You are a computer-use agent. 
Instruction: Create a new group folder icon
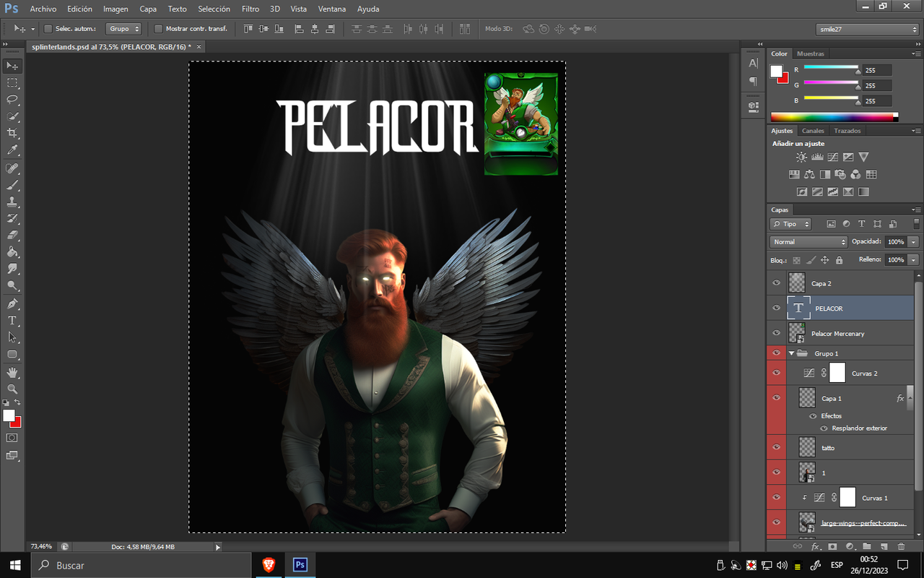867,547
